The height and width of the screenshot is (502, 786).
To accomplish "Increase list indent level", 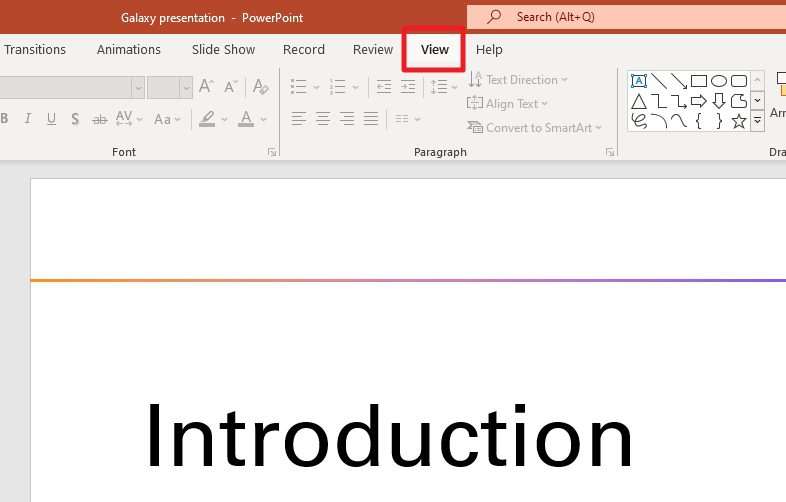I will [408, 87].
